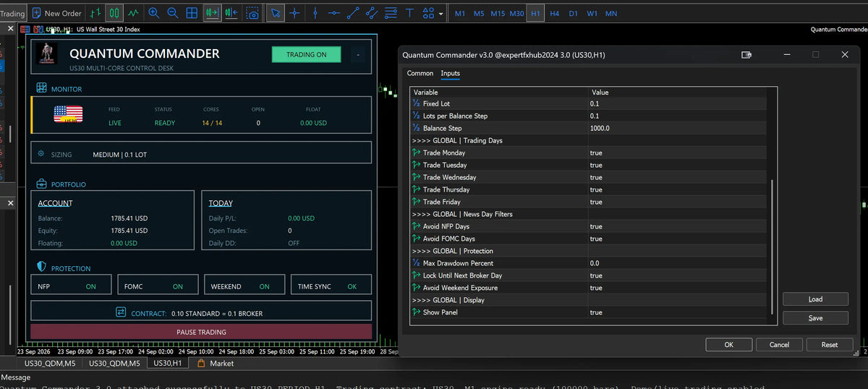This screenshot has height=389, width=868.
Task: Switch to first US30_QDM,M5 chart tab
Action: click(x=51, y=363)
